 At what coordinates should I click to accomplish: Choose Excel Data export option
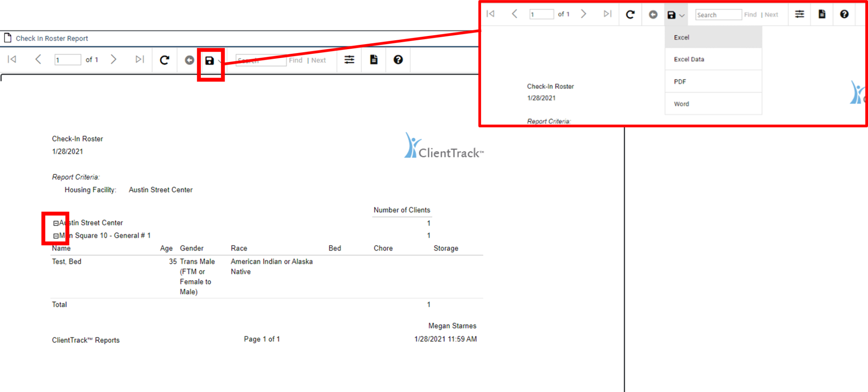point(689,59)
